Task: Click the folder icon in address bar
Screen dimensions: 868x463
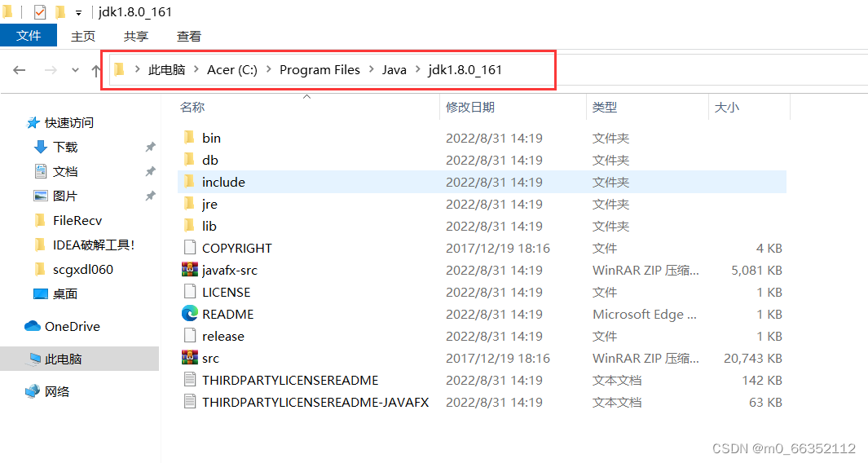Action: [x=119, y=69]
